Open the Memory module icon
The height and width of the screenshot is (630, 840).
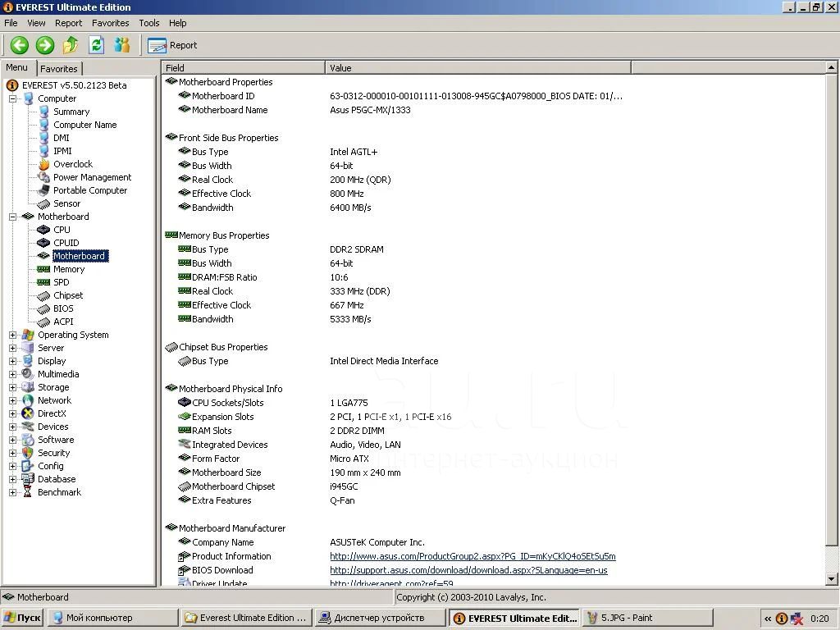44,269
